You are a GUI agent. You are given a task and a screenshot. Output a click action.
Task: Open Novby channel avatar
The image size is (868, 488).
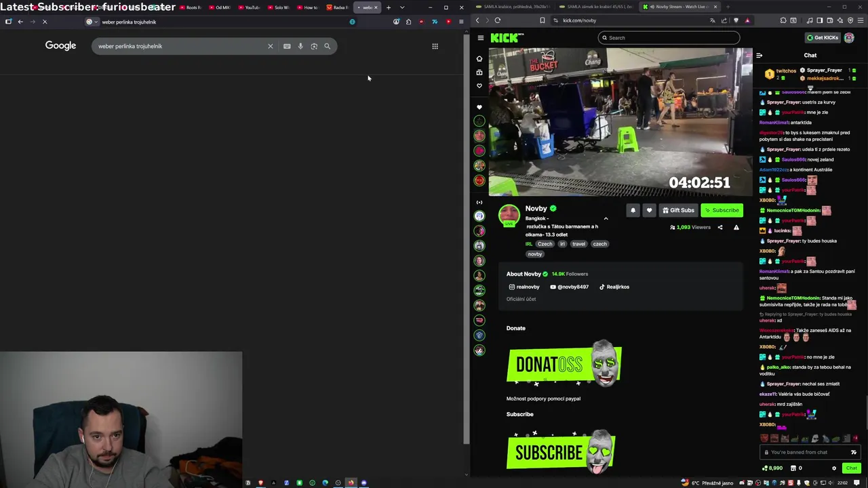509,215
